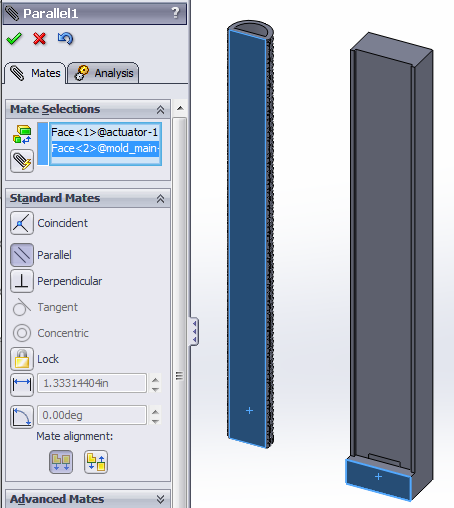Choose the Concentric mate icon
454x508 pixels.
22,333
